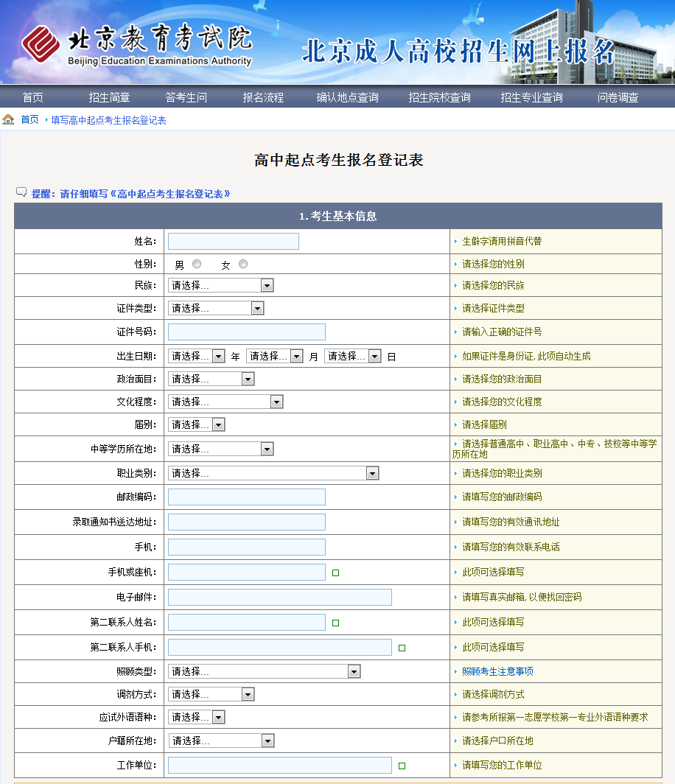675x784 pixels.
Task: Open the 证件类型 dropdown
Action: (x=216, y=309)
